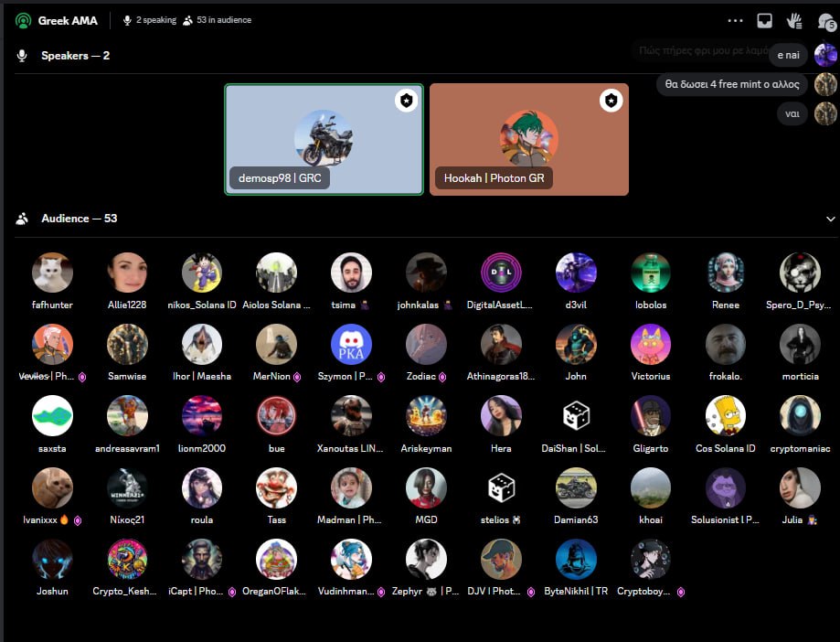Open the stage More Options menu
The height and width of the screenshot is (642, 840).
pos(736,20)
